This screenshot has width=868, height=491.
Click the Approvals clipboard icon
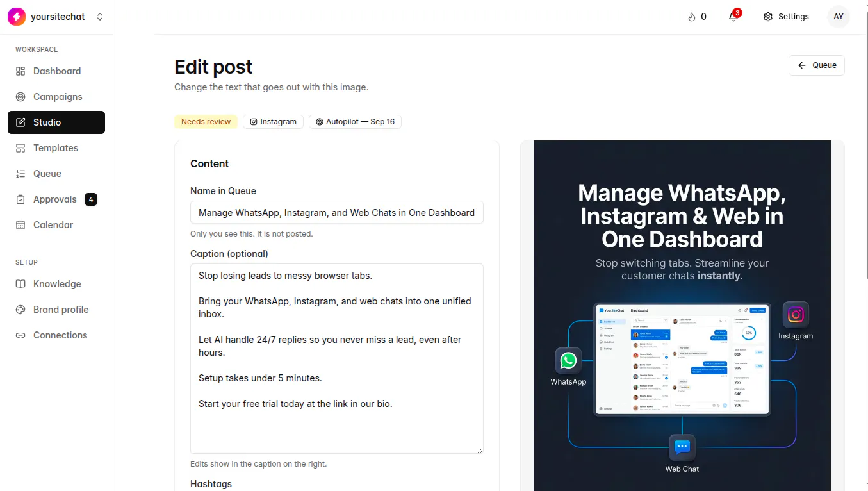[20, 199]
